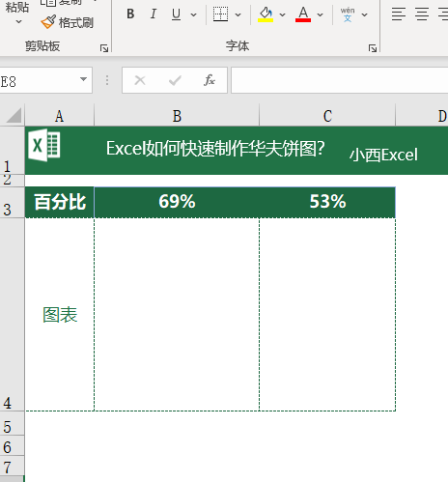The width and height of the screenshot is (448, 482).
Task: Apply yellow fill color bucket
Action: pyautogui.click(x=266, y=14)
